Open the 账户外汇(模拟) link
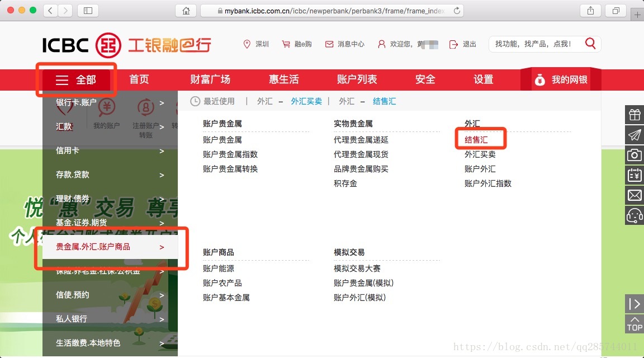Viewport: 644px width, 358px height. (360, 298)
